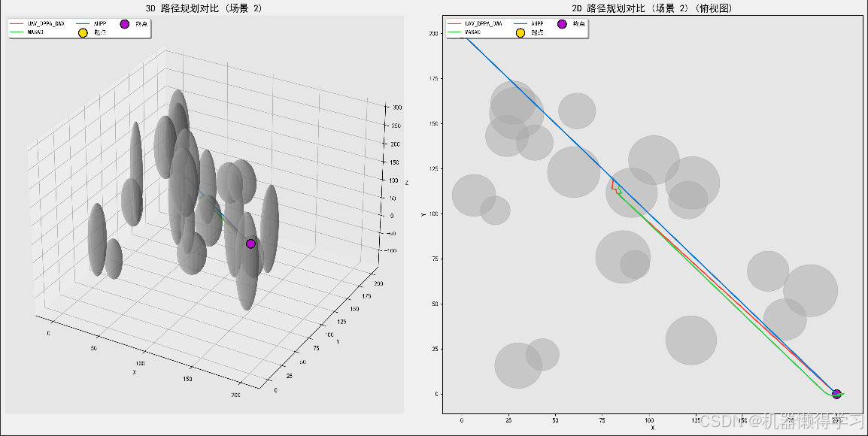The height and width of the screenshot is (436, 868).
Task: Select the red UAV_DPPA_DMA entry in the 3D legend
Action: point(37,24)
